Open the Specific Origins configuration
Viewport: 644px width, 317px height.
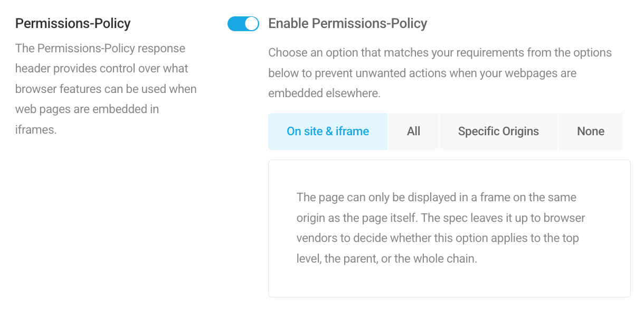498,131
